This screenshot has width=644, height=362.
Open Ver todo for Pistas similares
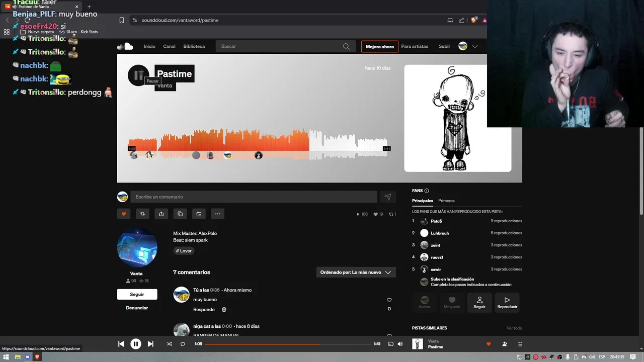click(514, 328)
